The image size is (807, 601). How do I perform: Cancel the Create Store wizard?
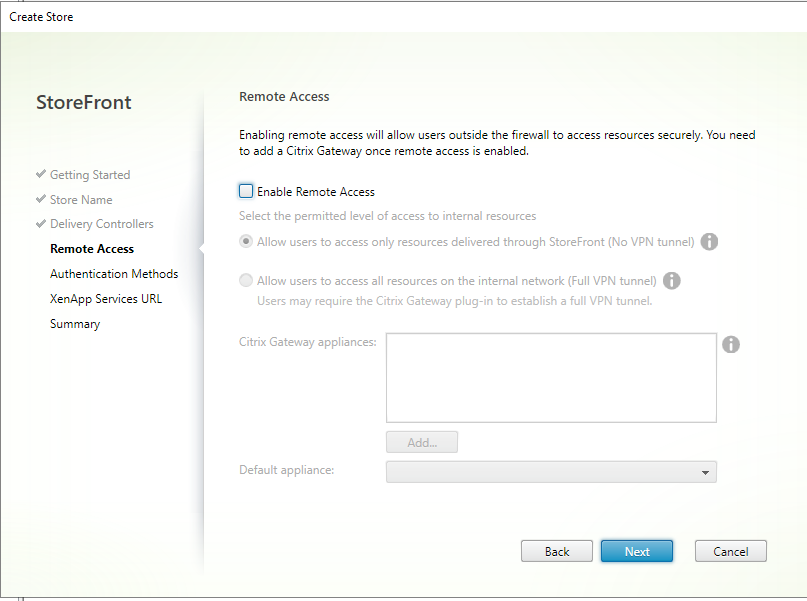point(730,551)
